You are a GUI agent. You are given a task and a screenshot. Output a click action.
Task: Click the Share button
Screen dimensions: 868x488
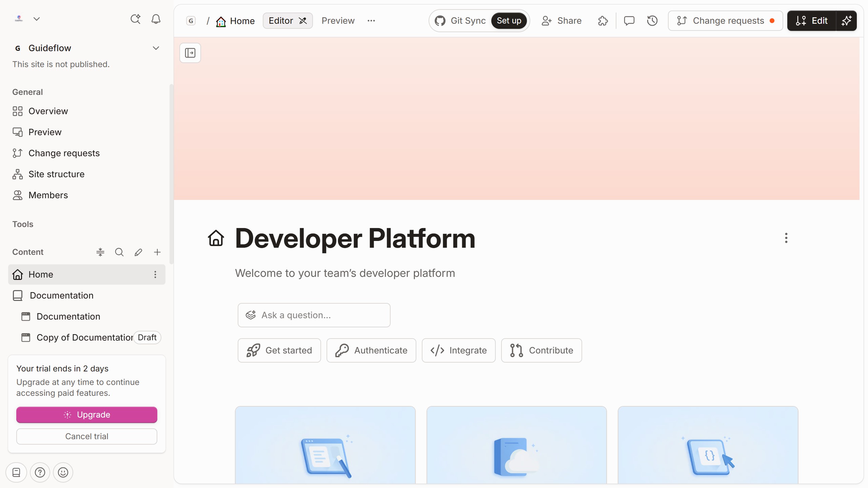click(561, 21)
